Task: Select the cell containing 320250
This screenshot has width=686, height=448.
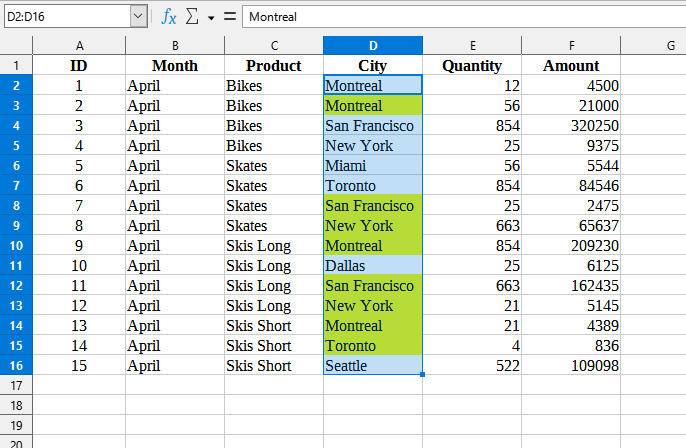Action: [571, 126]
